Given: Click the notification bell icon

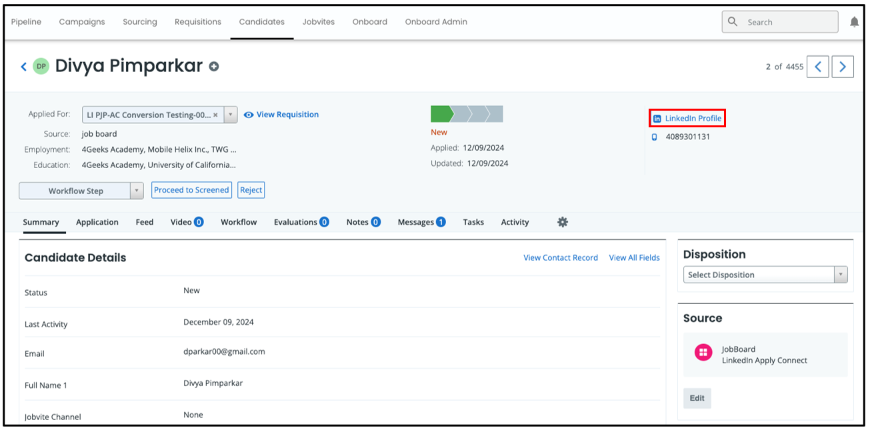Looking at the screenshot, I should [854, 22].
